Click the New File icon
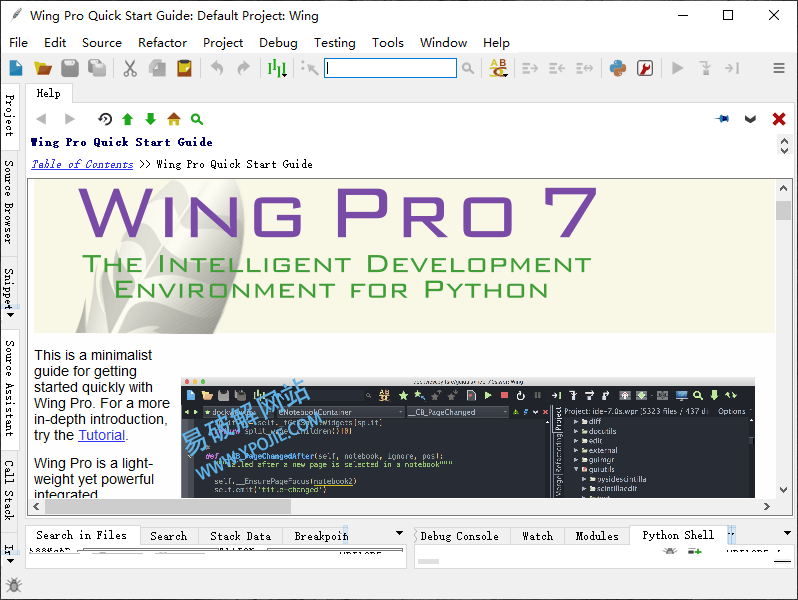 click(x=16, y=68)
